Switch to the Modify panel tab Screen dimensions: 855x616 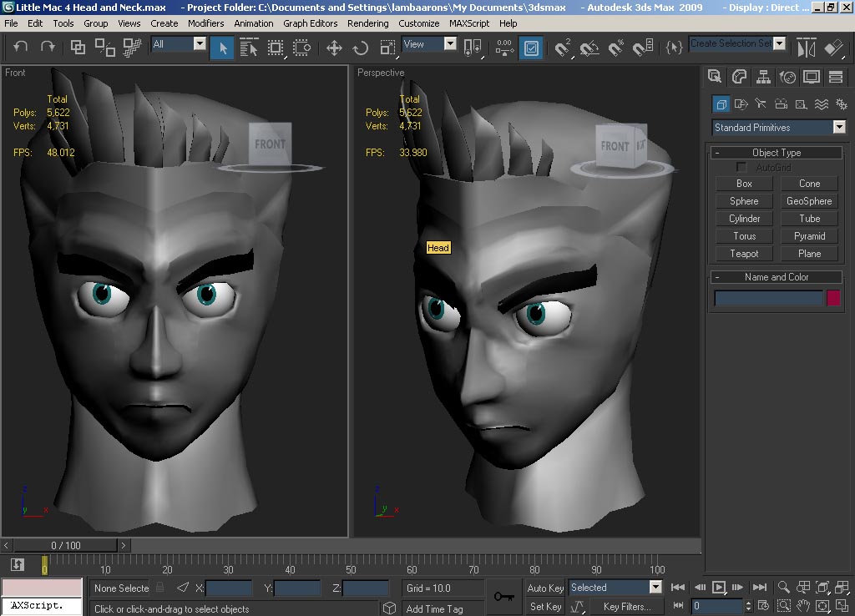tap(739, 76)
